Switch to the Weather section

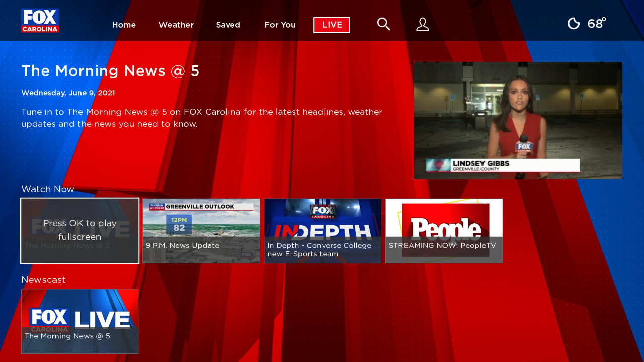pyautogui.click(x=176, y=25)
